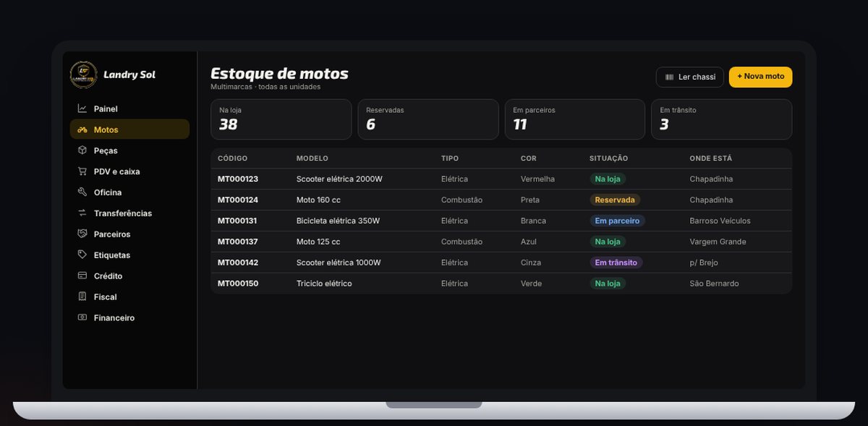Click Scooter elétrica 2000W model
The height and width of the screenshot is (426, 868).
339,179
